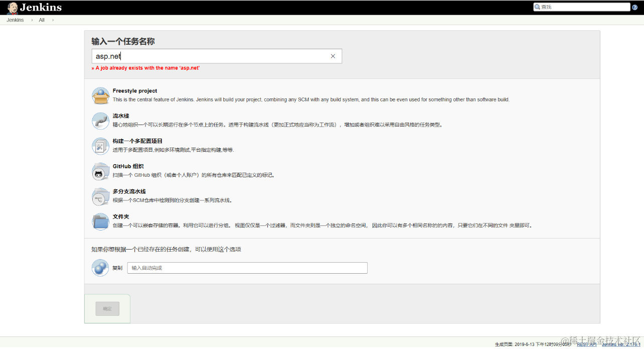The height and width of the screenshot is (349, 644).
Task: Click the 多分支流水线 description text
Action: click(x=172, y=200)
